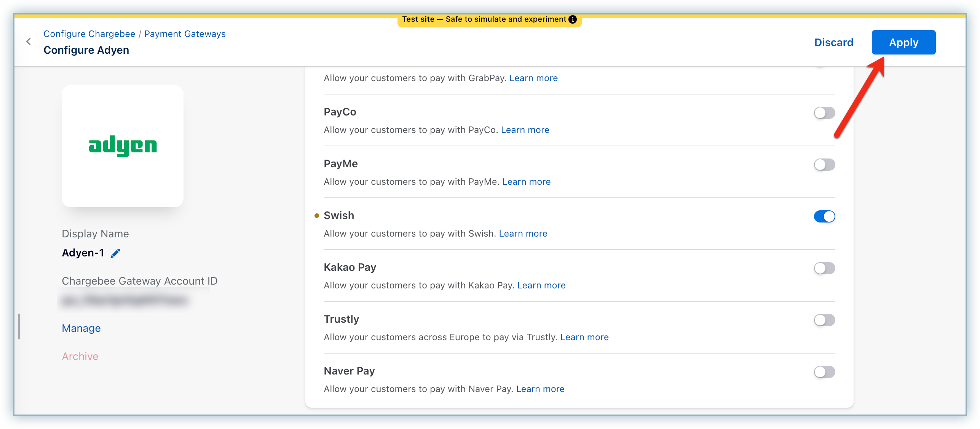Click the Kakao Pay heading
This screenshot has width=980, height=429.
[x=350, y=267]
